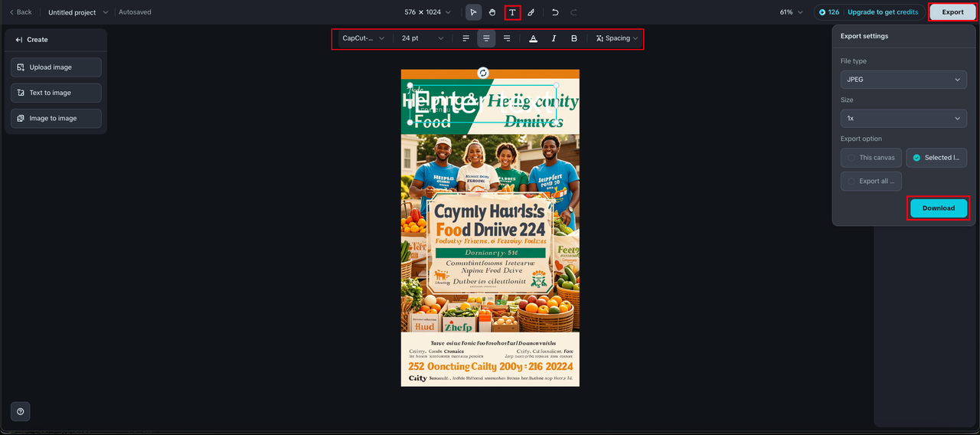Select the Selected layers export option

(936, 158)
